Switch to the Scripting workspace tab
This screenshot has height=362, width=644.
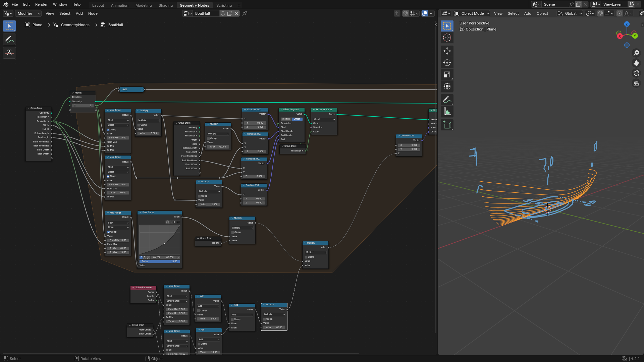224,5
